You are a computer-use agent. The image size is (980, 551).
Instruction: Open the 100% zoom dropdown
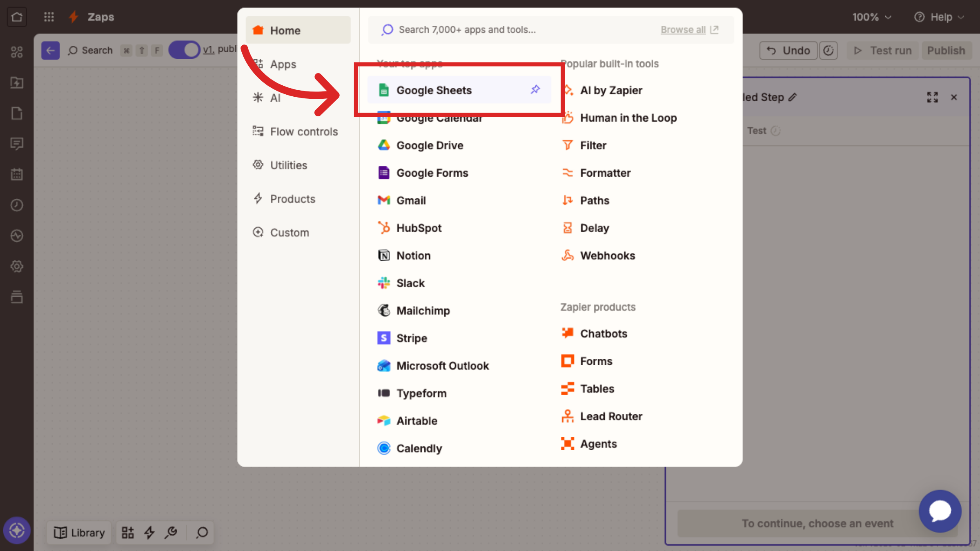871,17
